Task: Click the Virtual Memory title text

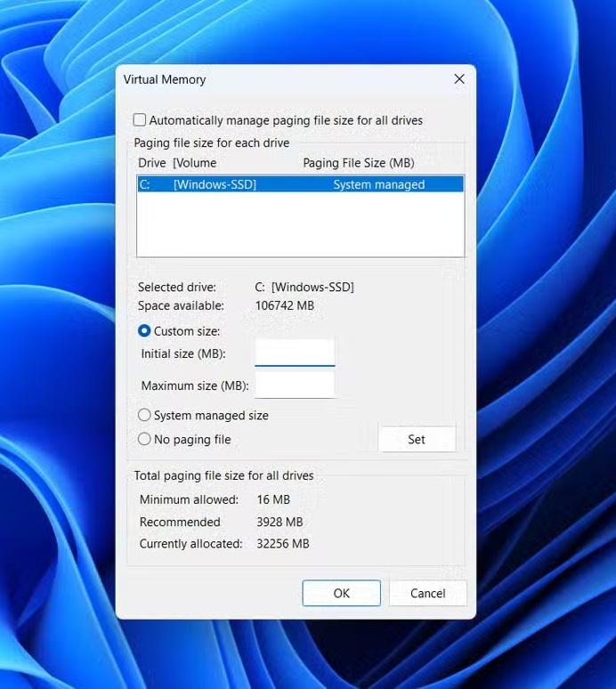Action: click(x=165, y=79)
